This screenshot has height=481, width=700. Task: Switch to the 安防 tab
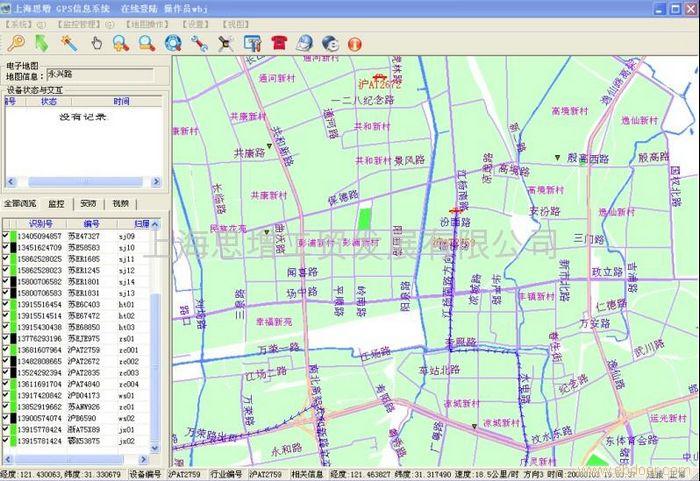pyautogui.click(x=88, y=204)
